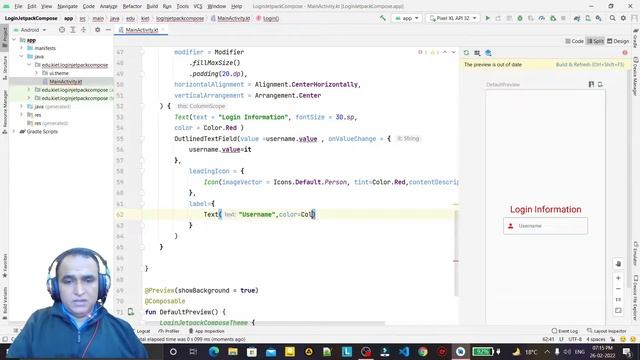Image resolution: width=640 pixels, height=360 pixels.
Task: Click run gutter icon beside DefaultPreview function
Action: pos(131,312)
